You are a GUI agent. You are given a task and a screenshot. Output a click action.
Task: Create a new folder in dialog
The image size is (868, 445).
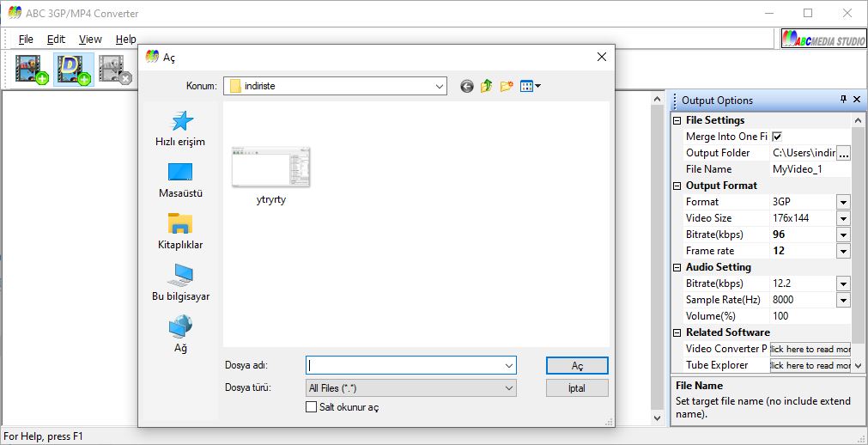click(x=506, y=86)
